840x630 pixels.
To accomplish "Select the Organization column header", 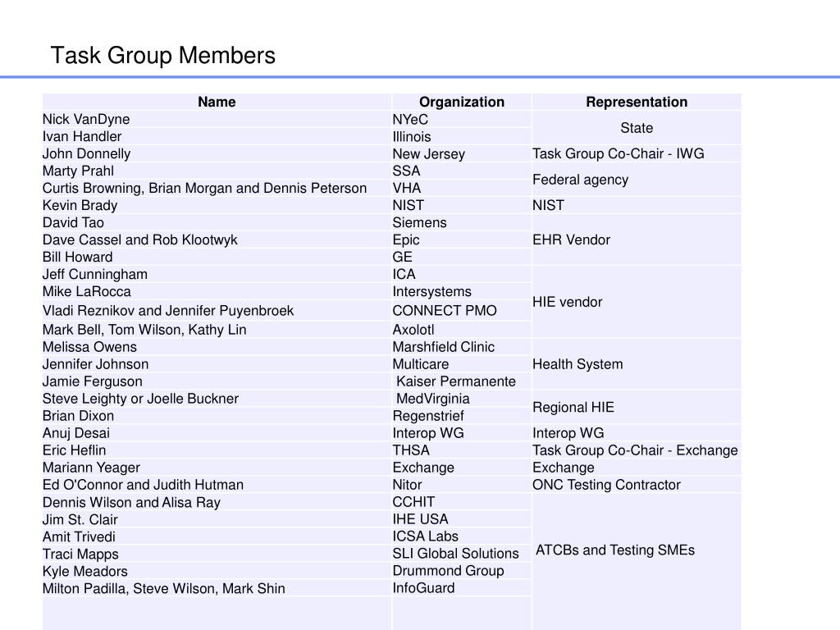I will (462, 102).
